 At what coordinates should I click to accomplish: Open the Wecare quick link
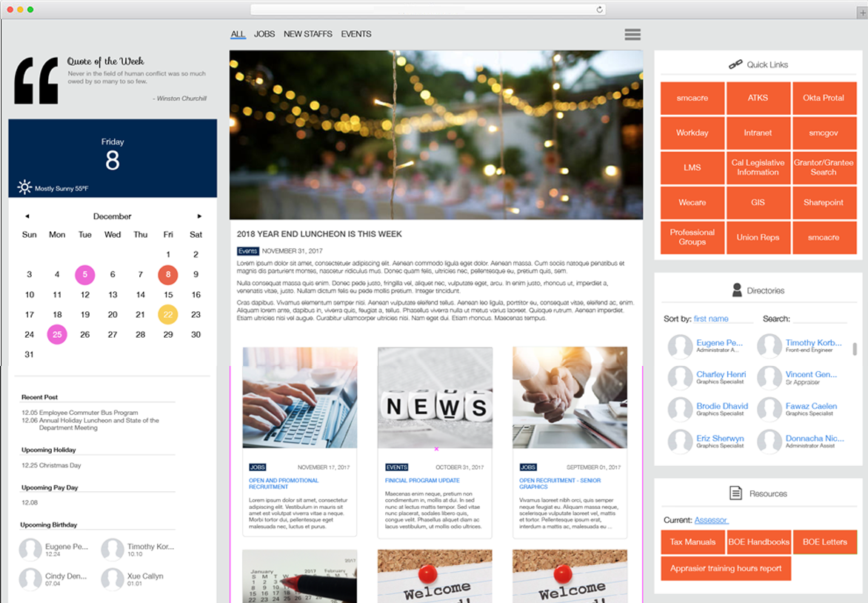(692, 203)
